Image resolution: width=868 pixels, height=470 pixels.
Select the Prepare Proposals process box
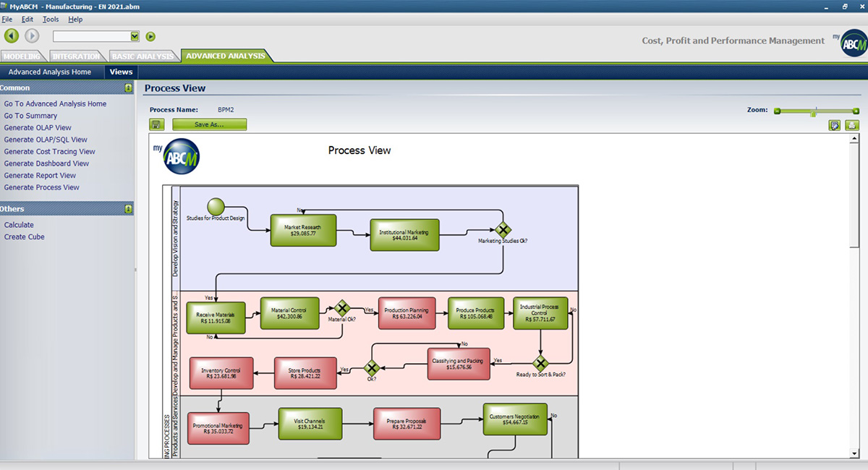407,424
